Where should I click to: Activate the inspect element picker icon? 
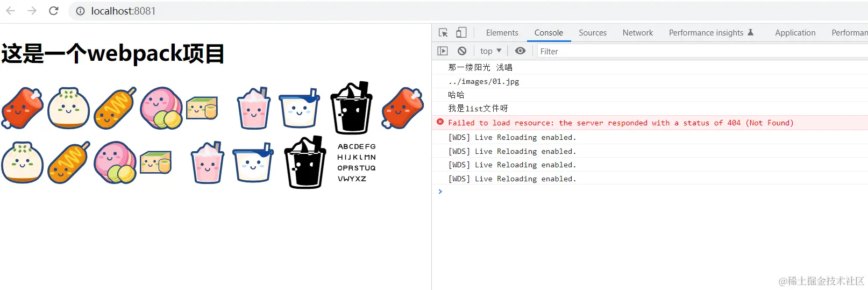443,33
